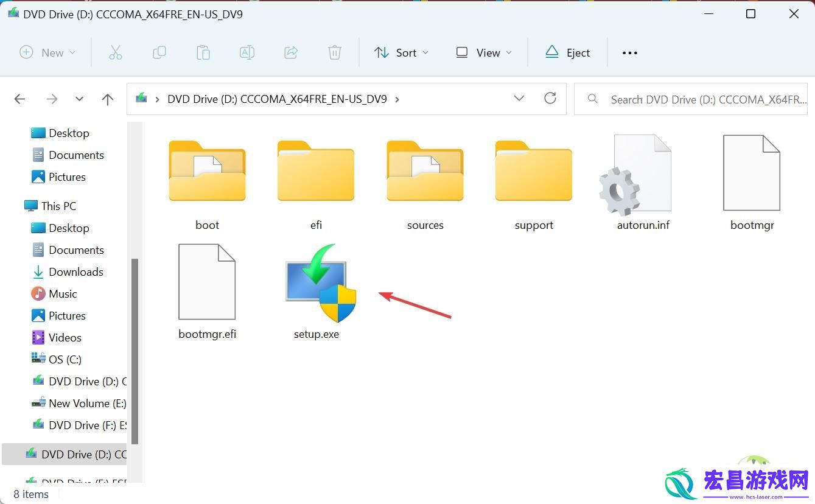Click the Share icon in toolbar
Image resolution: width=815 pixels, height=504 pixels.
[291, 53]
